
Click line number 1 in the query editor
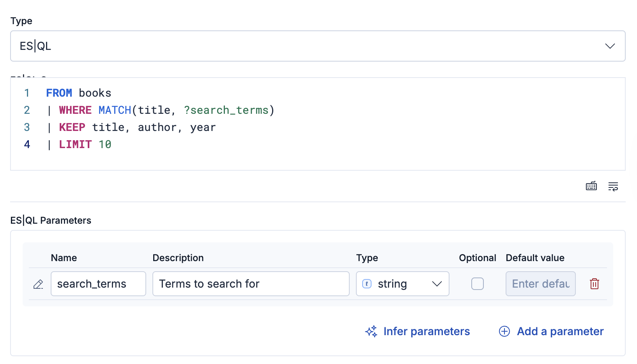(27, 93)
